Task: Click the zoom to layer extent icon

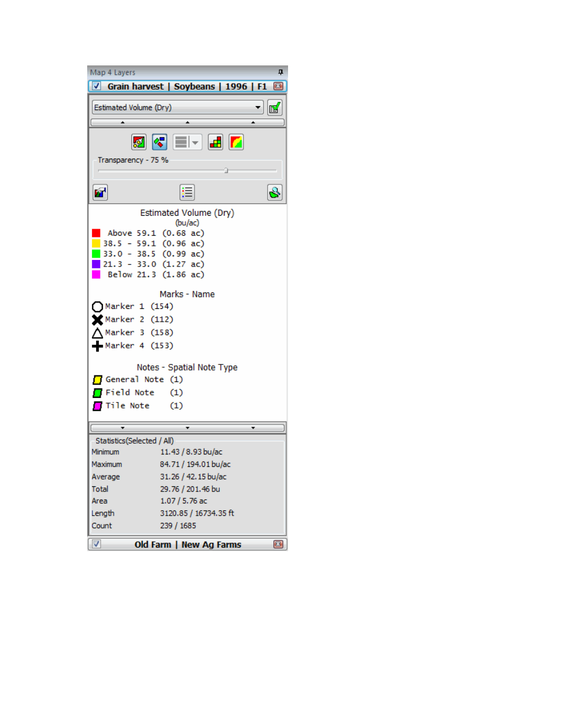Action: tap(275, 192)
